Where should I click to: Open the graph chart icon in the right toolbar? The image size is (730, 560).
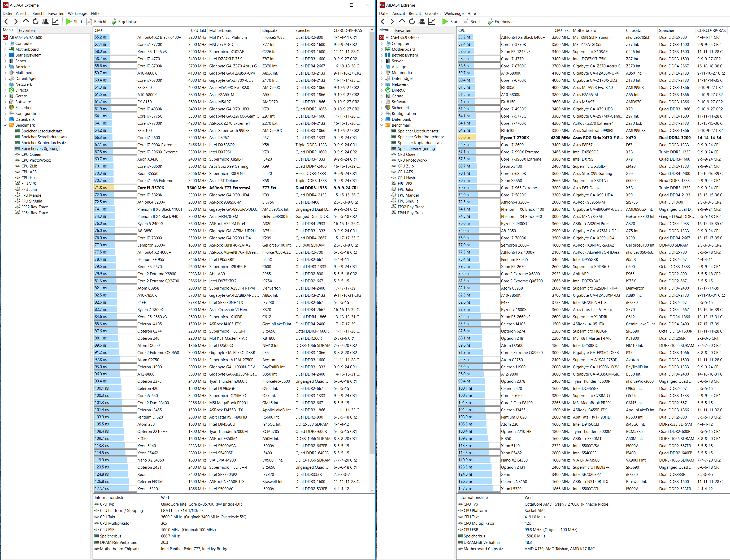(432, 22)
